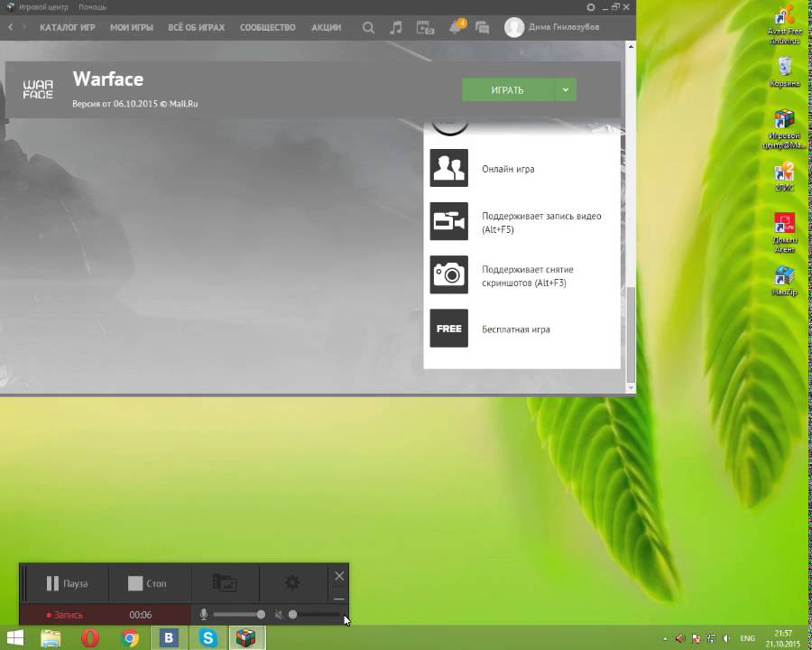The image size is (812, 650).
Task: Click the Онлайн игра label
Action: click(508, 169)
